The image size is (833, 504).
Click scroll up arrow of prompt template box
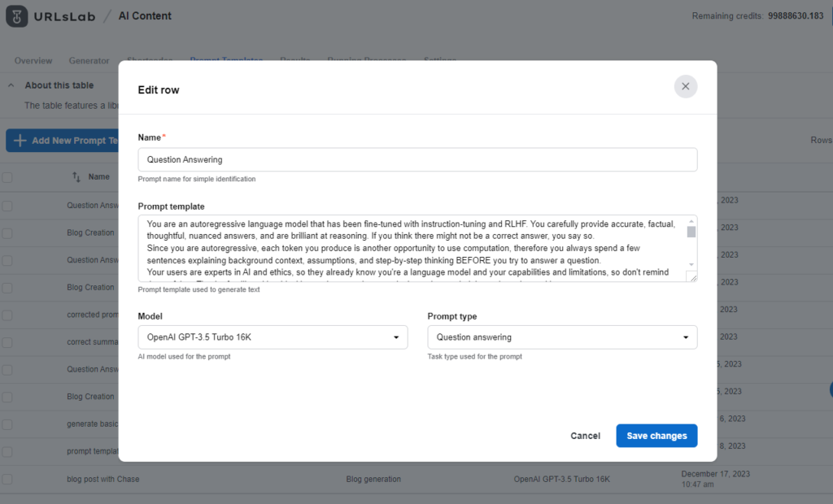click(691, 221)
